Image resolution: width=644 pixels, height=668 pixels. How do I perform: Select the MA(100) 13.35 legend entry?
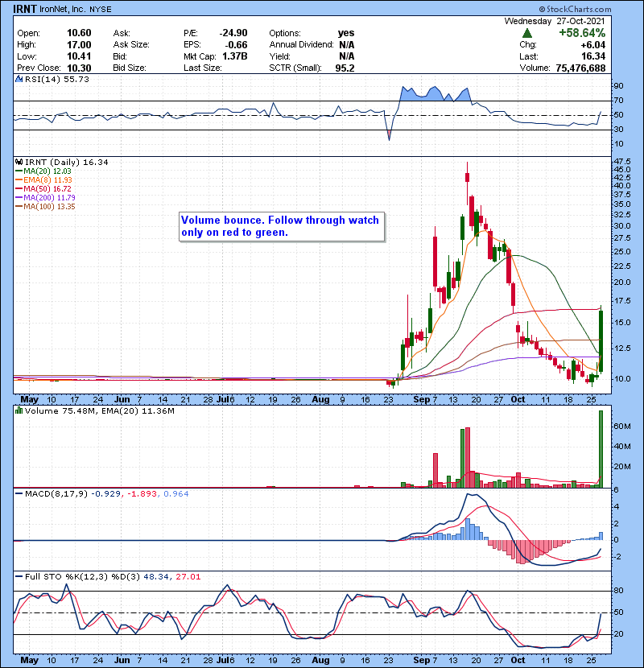tap(45, 207)
